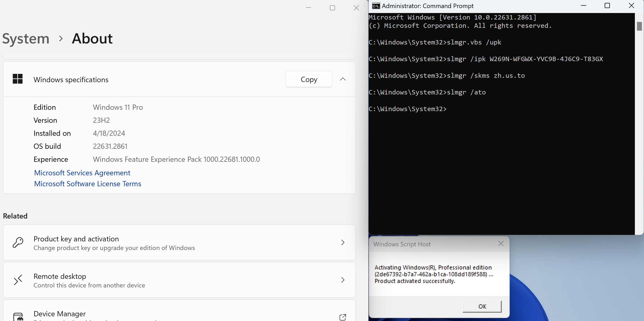Open Microsoft Software License Terms link

click(x=88, y=184)
